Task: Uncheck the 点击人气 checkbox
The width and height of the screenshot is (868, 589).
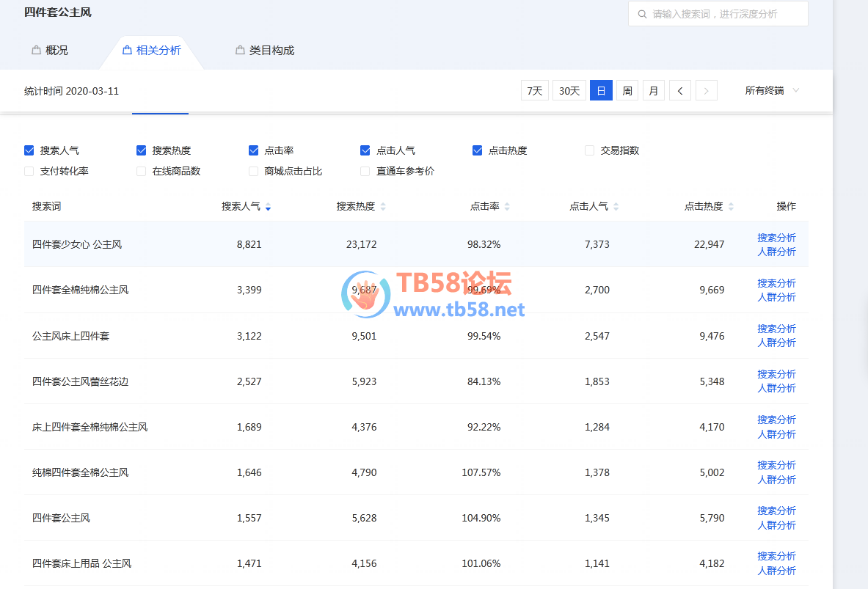Action: [x=365, y=150]
